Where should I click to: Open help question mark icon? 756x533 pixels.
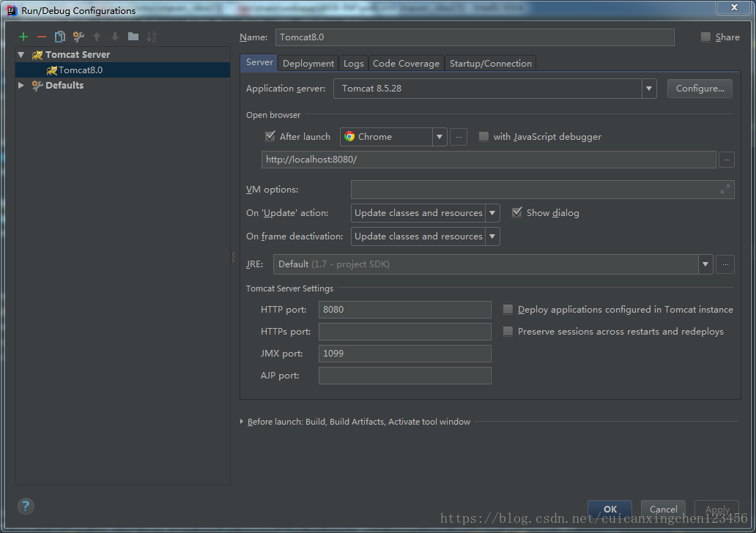pyautogui.click(x=26, y=506)
